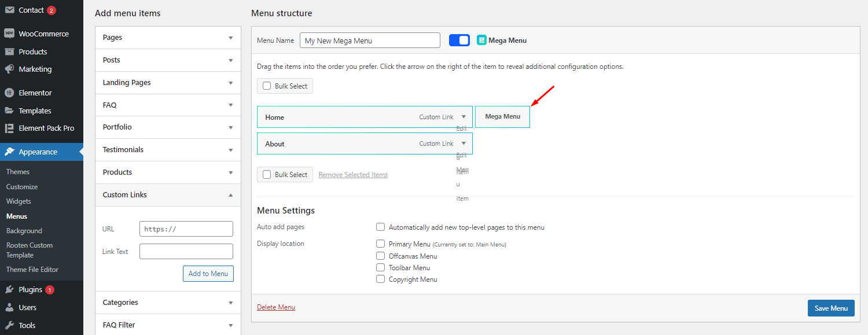Expand the Home menu item arrow

[464, 117]
